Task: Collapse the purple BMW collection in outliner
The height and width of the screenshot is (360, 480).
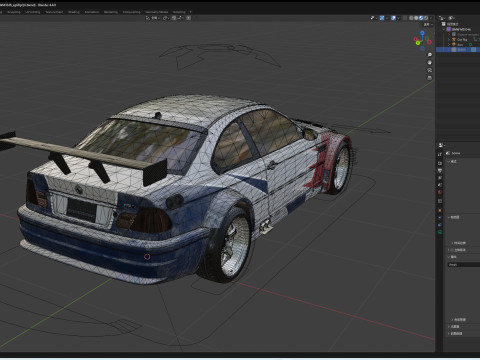Action: tap(444, 29)
